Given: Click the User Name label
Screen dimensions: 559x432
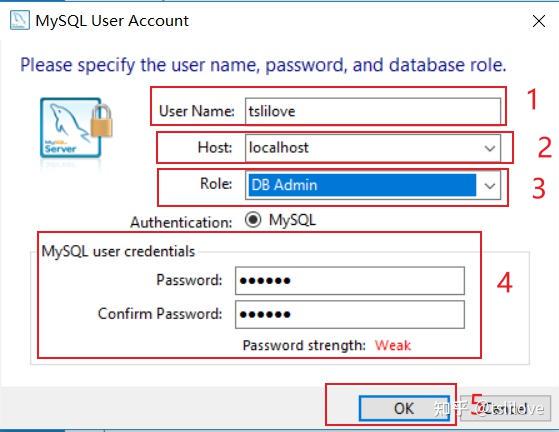Looking at the screenshot, I should click(x=196, y=111).
